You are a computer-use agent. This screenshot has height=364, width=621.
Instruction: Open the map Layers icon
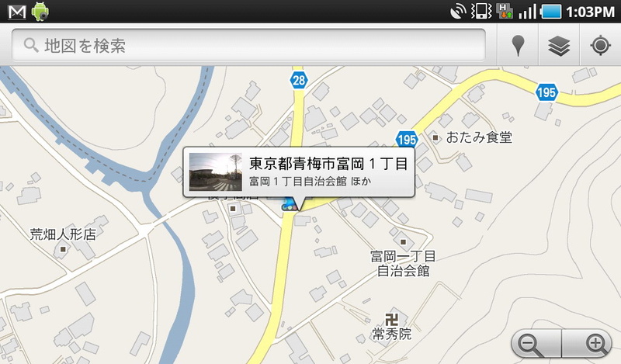tap(559, 46)
